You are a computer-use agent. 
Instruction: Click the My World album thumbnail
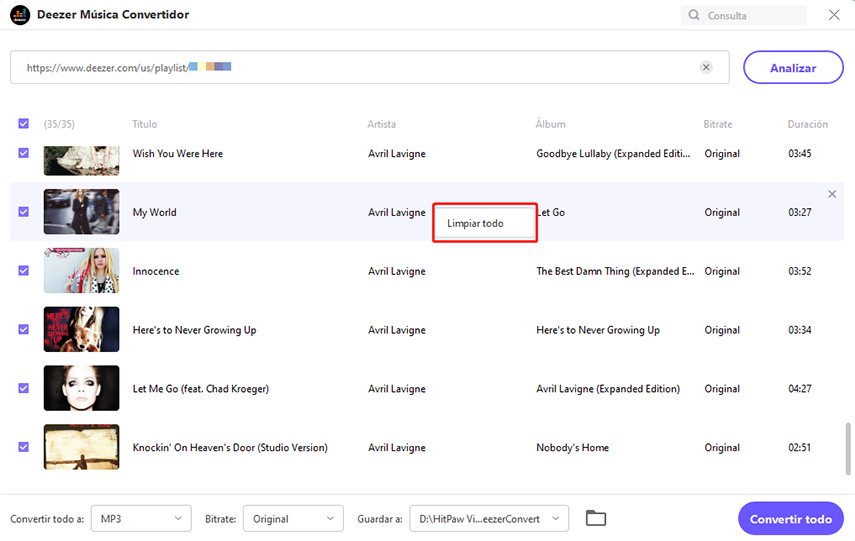(x=81, y=212)
